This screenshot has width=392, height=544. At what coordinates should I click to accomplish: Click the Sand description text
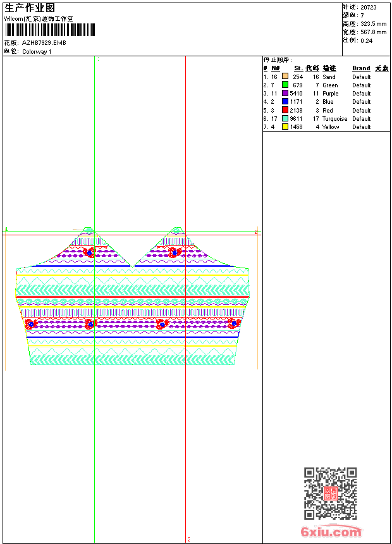pos(329,77)
